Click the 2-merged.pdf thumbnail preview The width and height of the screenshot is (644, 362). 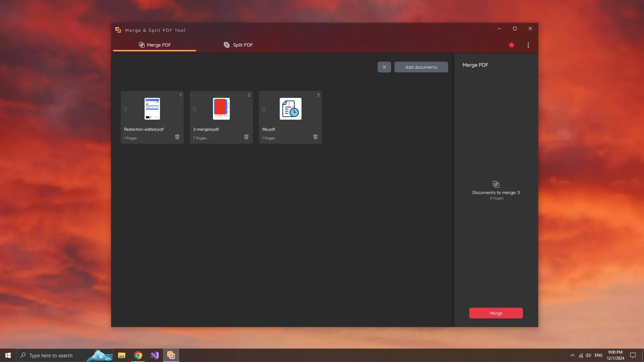coord(221,109)
